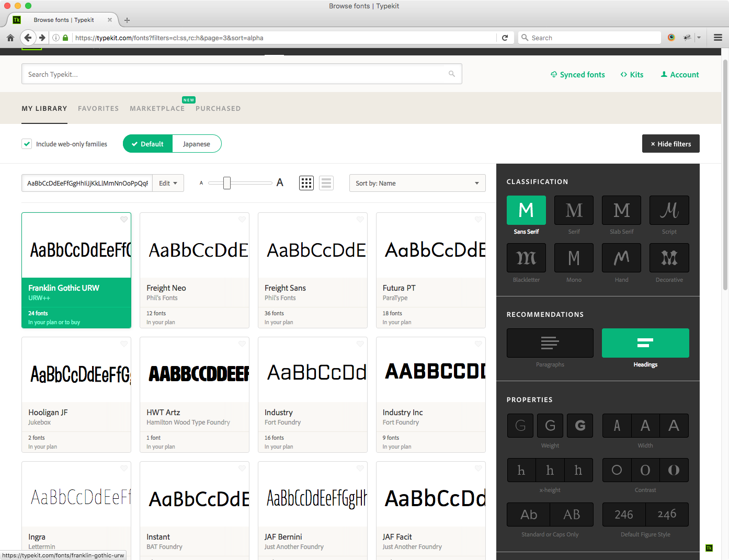Select the extended width A property
The image size is (729, 560).
point(674,426)
